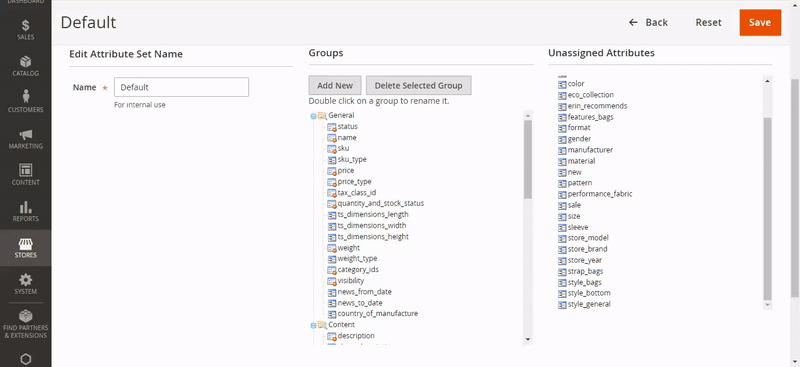Select strap_bags unassigned attribute
This screenshot has height=367, width=800.
(x=586, y=272)
